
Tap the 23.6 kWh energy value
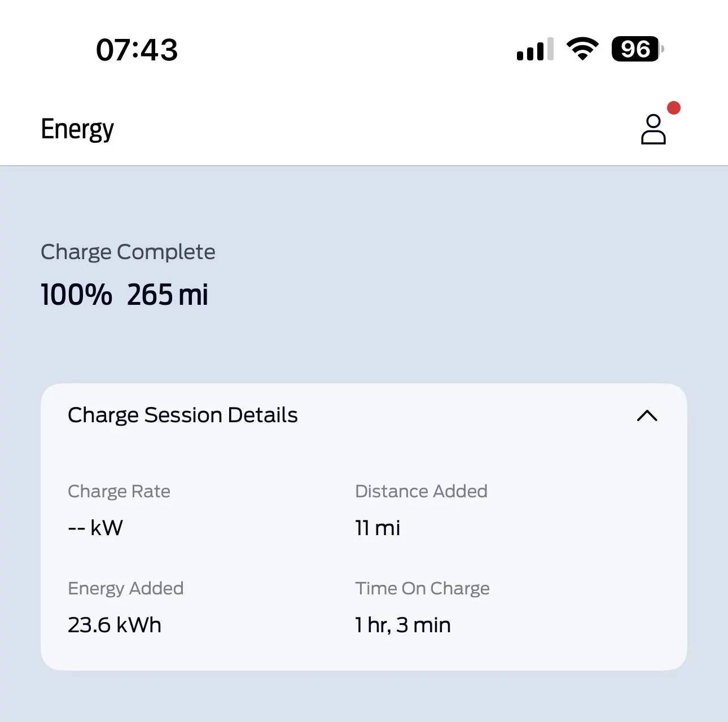coord(115,625)
